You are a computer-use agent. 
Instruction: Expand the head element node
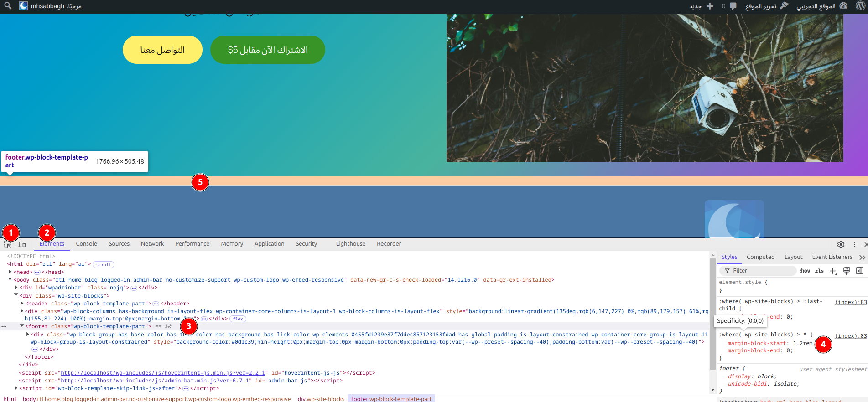(x=10, y=272)
